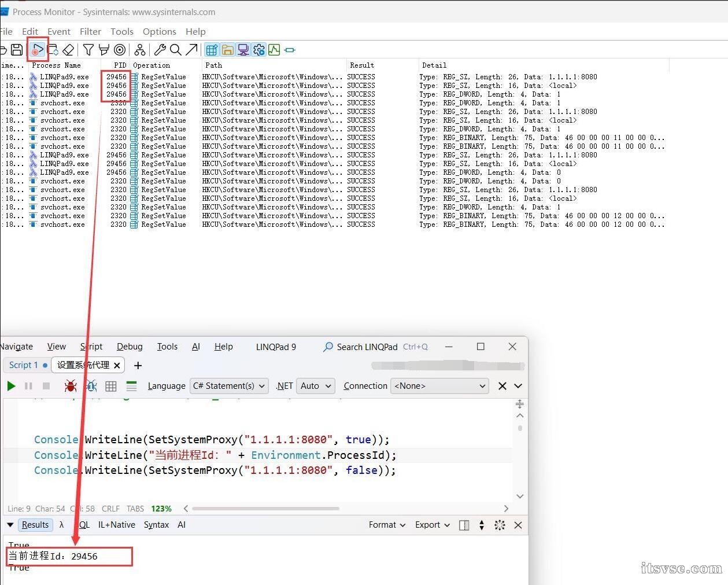
Task: Open Process Monitor Options menu
Action: (160, 31)
